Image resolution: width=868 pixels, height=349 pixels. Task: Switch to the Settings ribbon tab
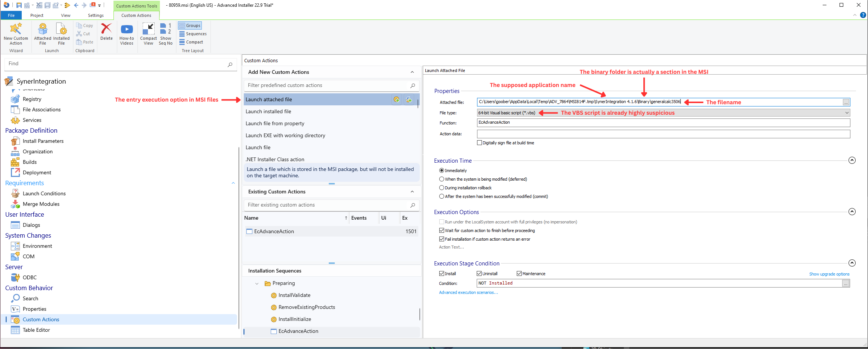[x=96, y=15]
